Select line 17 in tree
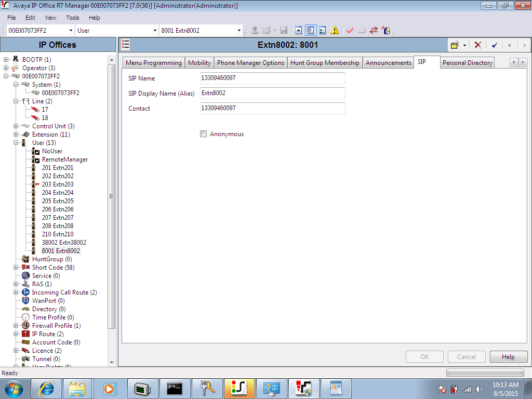The height and width of the screenshot is (399, 532). tap(45, 109)
